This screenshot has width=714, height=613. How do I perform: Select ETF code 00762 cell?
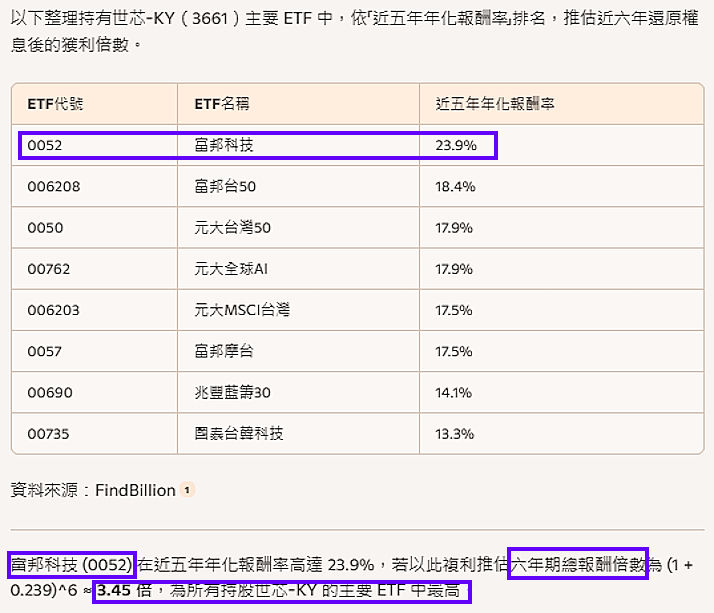(95, 269)
